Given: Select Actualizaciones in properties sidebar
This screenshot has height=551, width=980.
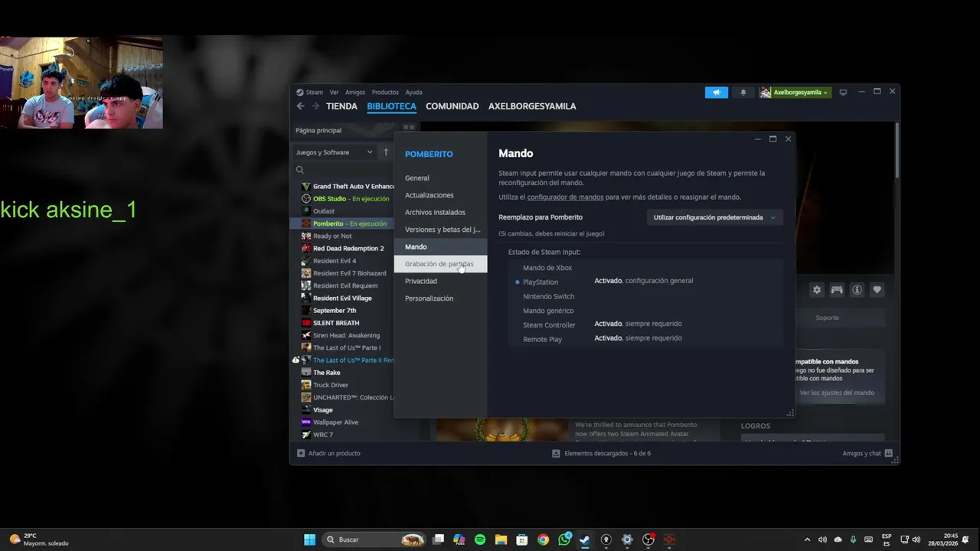Looking at the screenshot, I should coord(440,195).
